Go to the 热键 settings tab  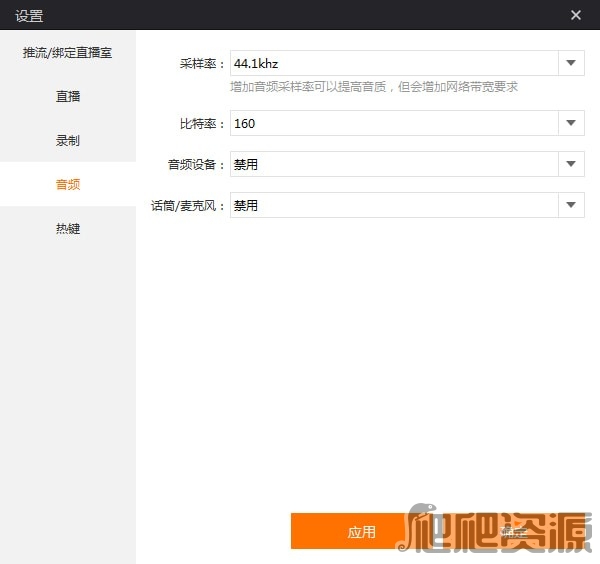tap(68, 228)
